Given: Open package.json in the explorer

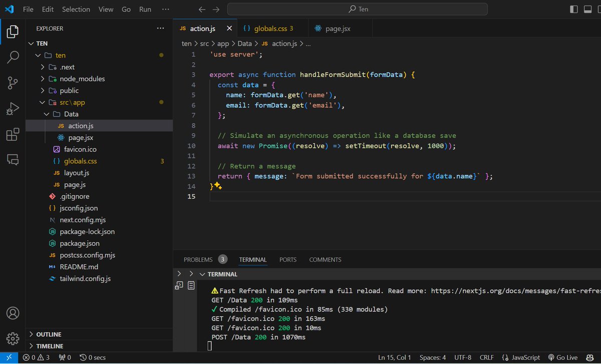Looking at the screenshot, I should (80, 243).
